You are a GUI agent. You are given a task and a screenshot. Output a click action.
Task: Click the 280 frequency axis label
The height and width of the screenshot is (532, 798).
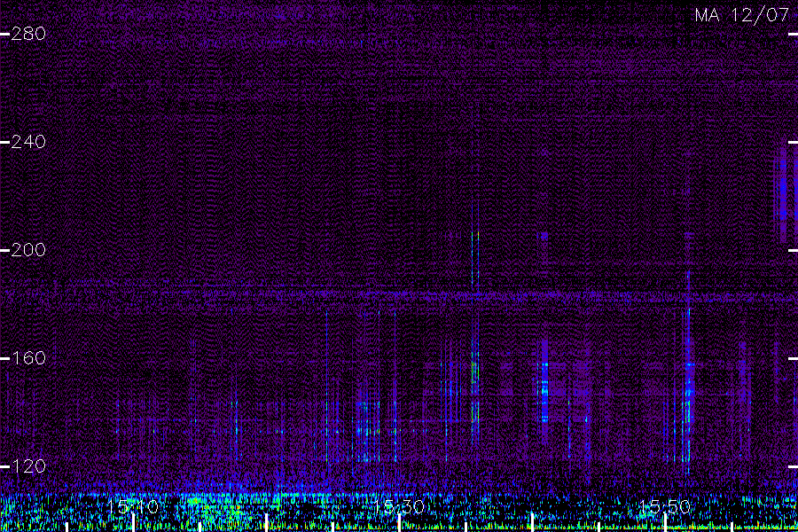point(28,34)
